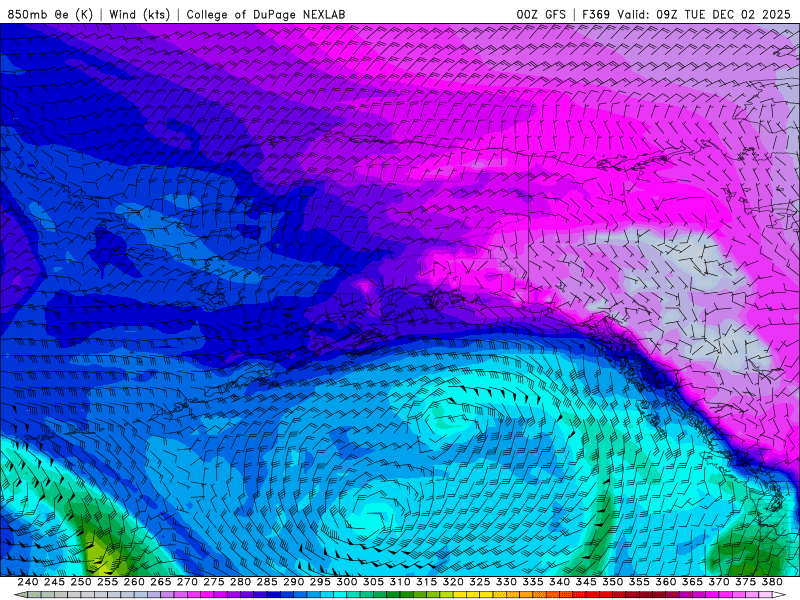Select the 275 value on the color scale
The width and height of the screenshot is (800, 600).
213,582
